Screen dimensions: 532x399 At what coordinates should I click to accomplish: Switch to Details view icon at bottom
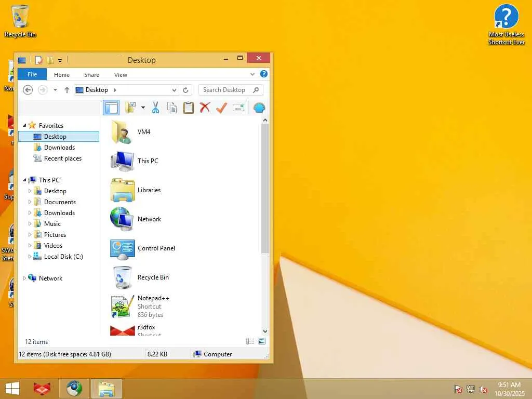tap(250, 341)
